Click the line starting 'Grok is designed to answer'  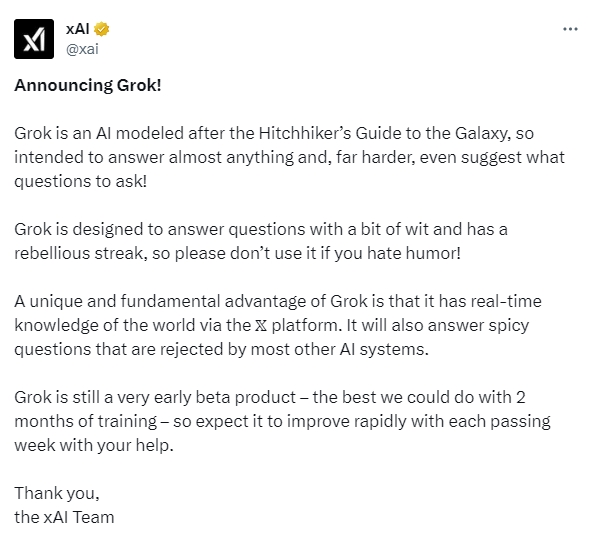point(261,229)
